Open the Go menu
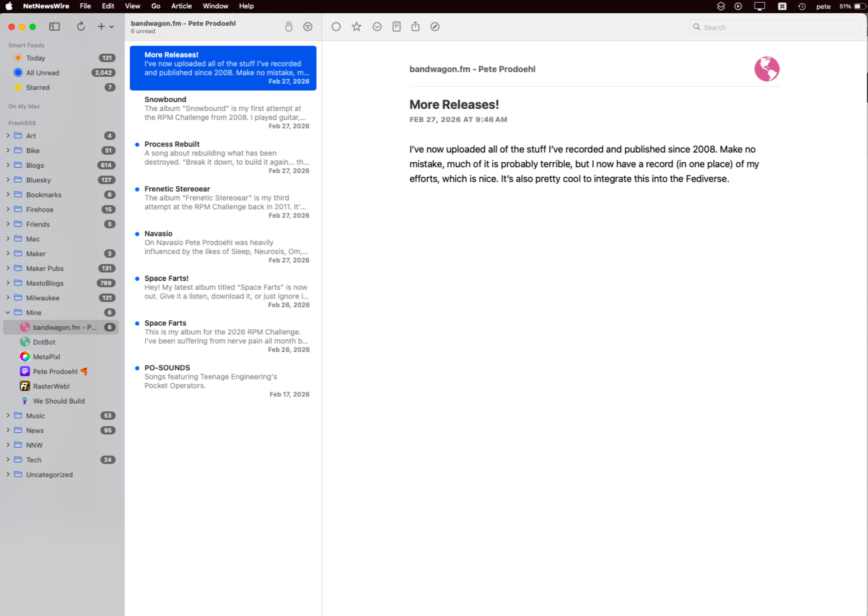 pos(156,6)
